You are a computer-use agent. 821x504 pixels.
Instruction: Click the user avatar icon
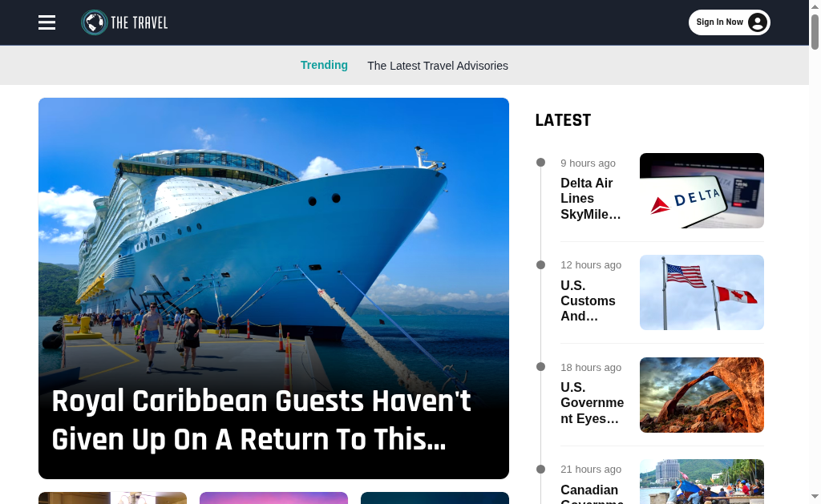tap(757, 22)
